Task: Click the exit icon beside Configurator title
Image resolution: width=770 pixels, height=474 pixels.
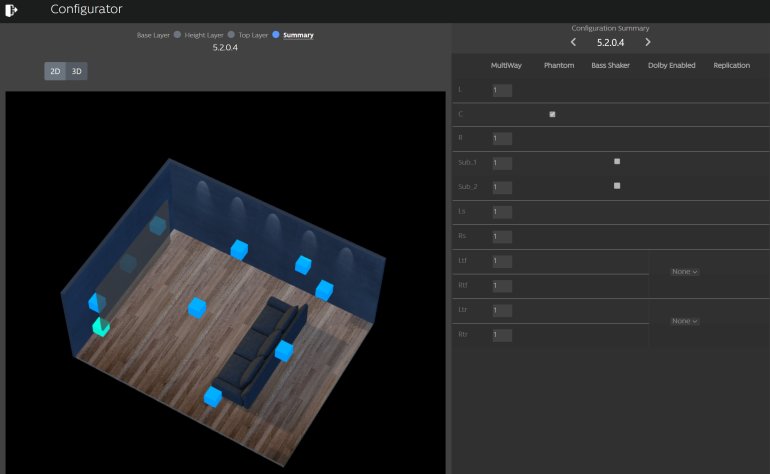Action: coord(12,10)
